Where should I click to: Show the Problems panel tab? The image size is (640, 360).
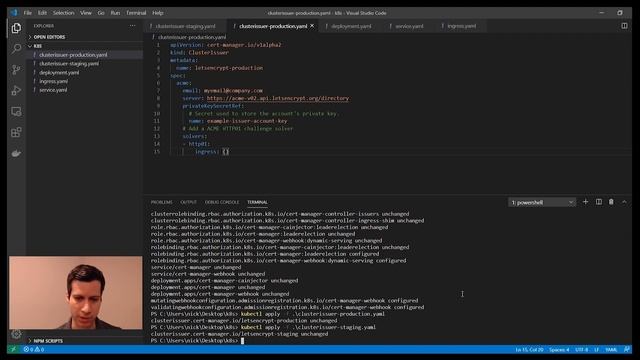click(x=161, y=202)
